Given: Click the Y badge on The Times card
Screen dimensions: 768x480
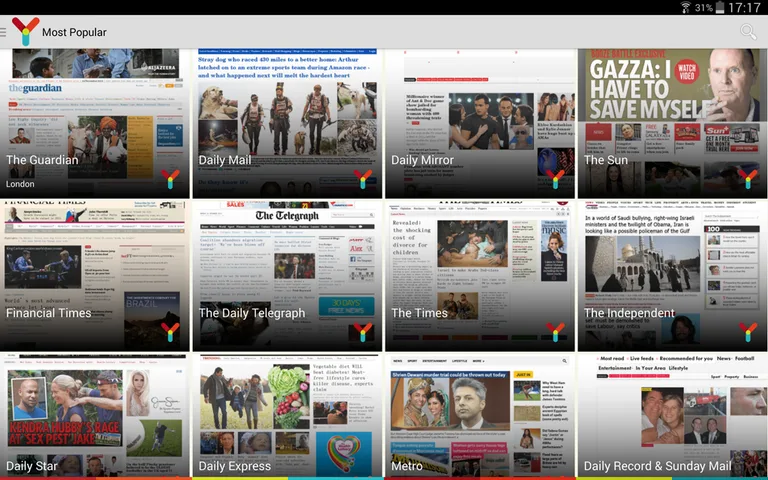Looking at the screenshot, I should click(555, 332).
